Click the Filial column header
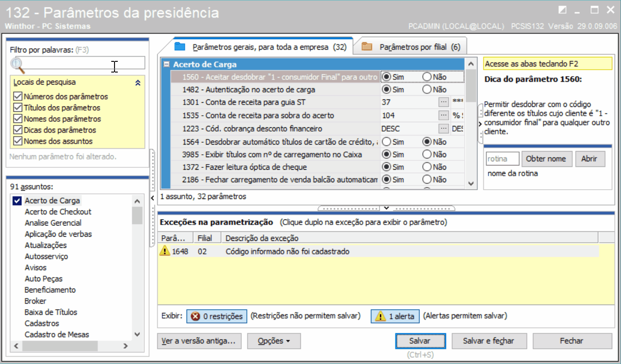Viewport: 621px width, 364px height. tap(207, 238)
